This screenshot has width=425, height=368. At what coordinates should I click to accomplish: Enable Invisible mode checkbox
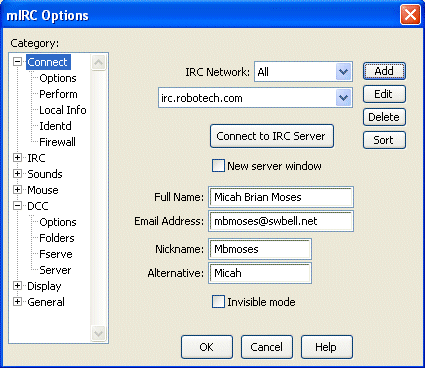point(218,302)
